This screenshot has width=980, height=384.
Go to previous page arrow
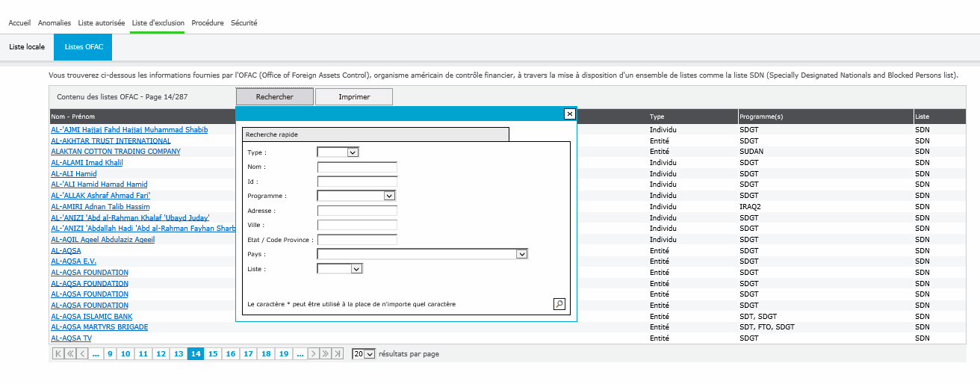coord(82,354)
